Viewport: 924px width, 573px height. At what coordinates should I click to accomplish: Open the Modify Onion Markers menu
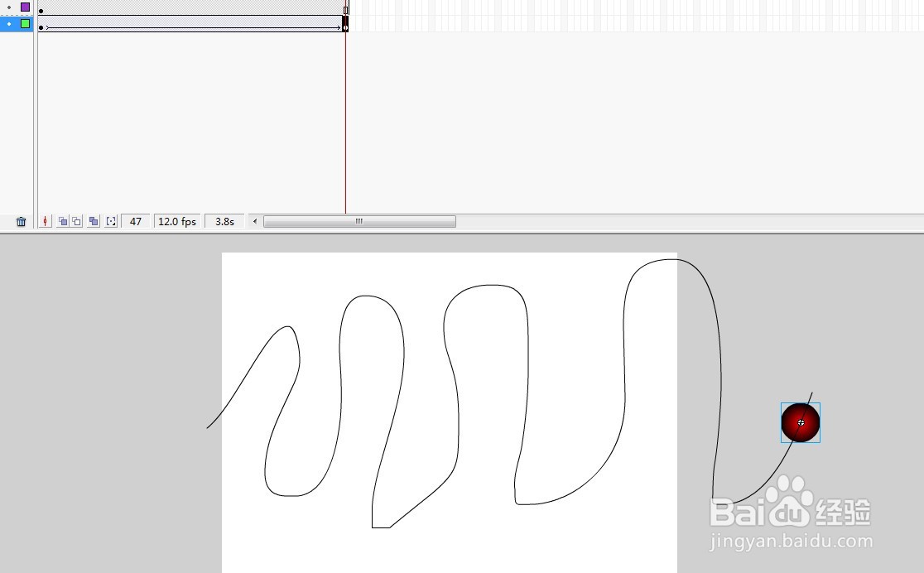point(112,222)
